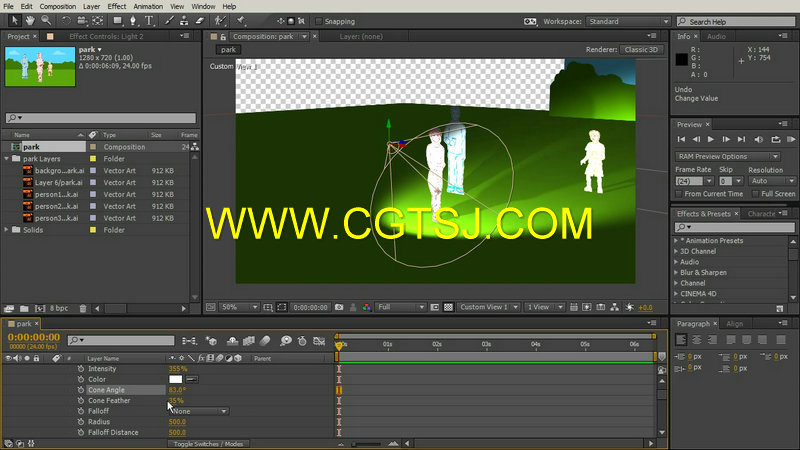Select the Puppet Pin tool

click(x=241, y=21)
